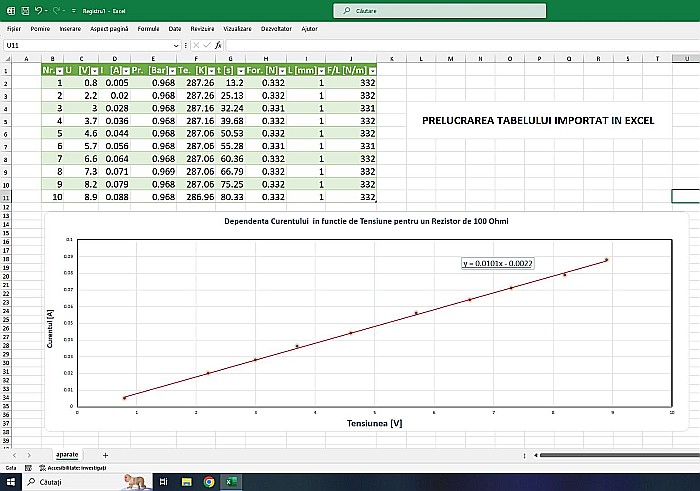This screenshot has width=700, height=491.
Task: Open the Aspect pagină tab
Action: [x=109, y=29]
